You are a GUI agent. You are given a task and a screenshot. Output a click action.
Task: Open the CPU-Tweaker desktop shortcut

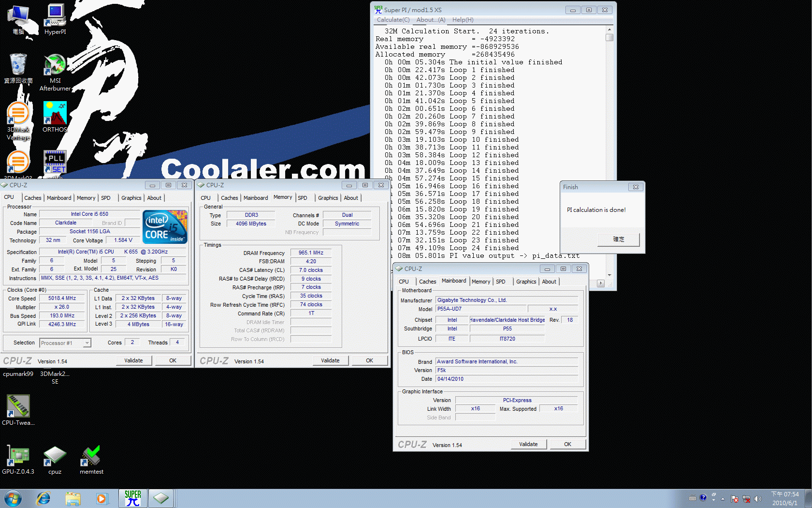[x=18, y=410]
